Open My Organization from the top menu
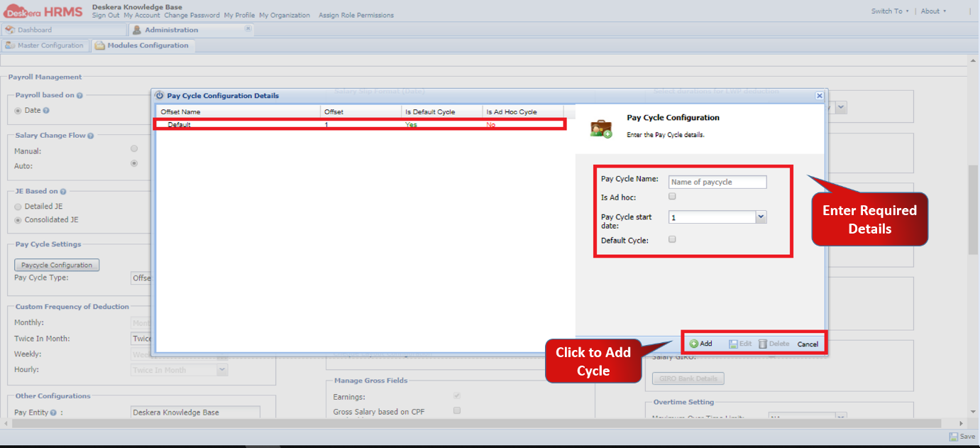 285,14
